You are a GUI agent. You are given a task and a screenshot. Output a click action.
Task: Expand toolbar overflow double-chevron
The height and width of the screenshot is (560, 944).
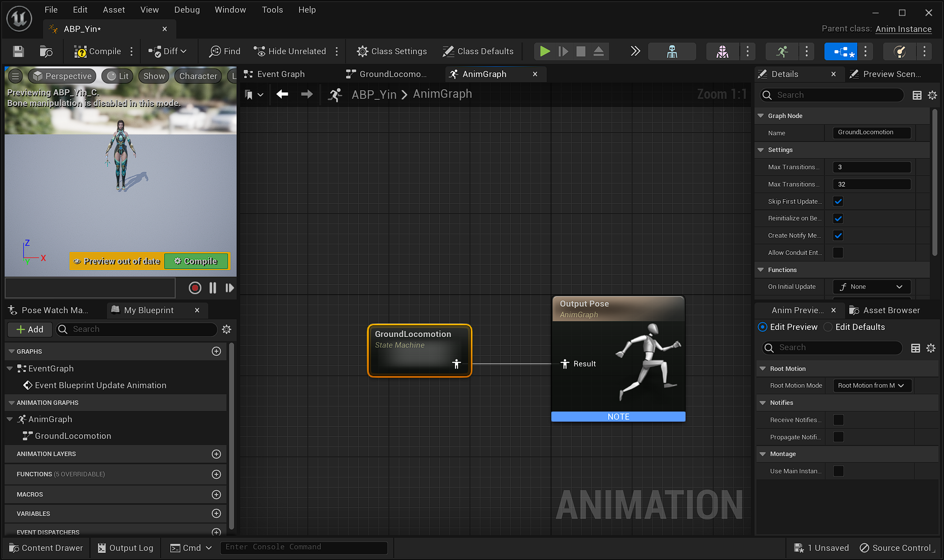coord(635,51)
